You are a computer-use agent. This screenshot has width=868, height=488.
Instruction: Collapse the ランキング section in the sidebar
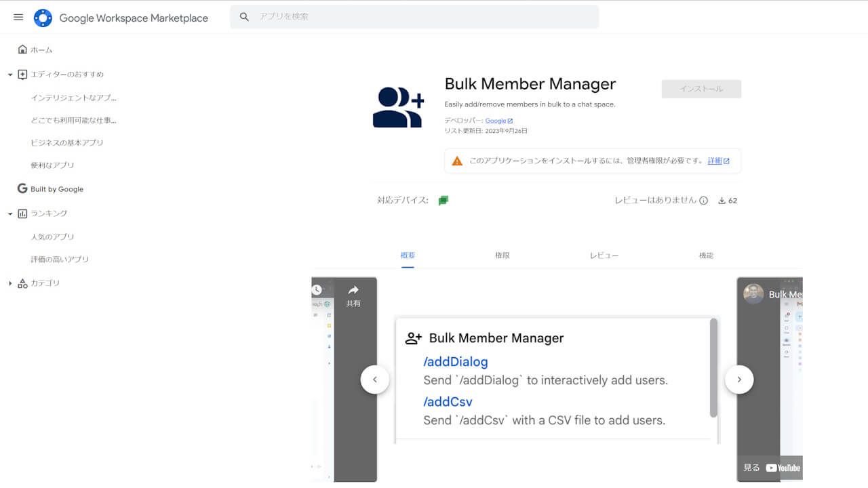(9, 213)
